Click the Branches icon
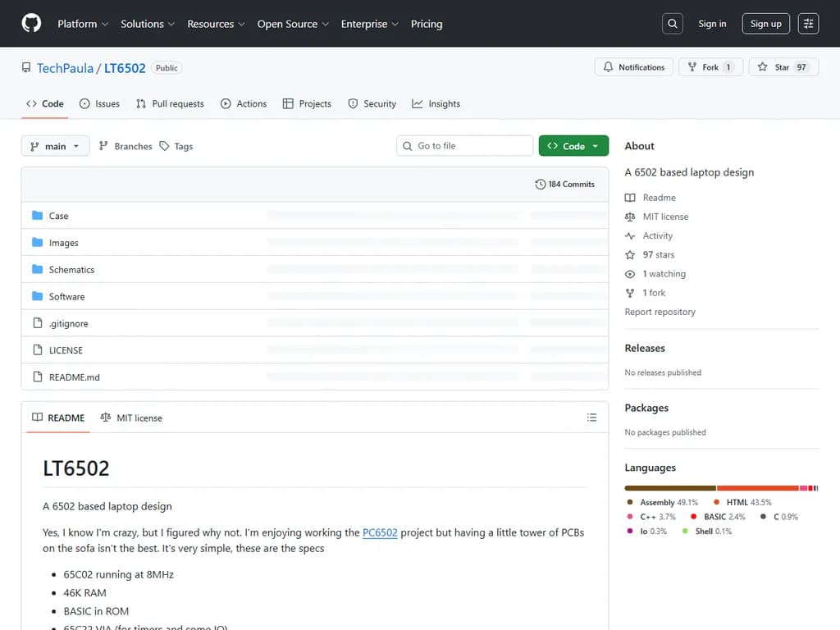 pos(103,146)
